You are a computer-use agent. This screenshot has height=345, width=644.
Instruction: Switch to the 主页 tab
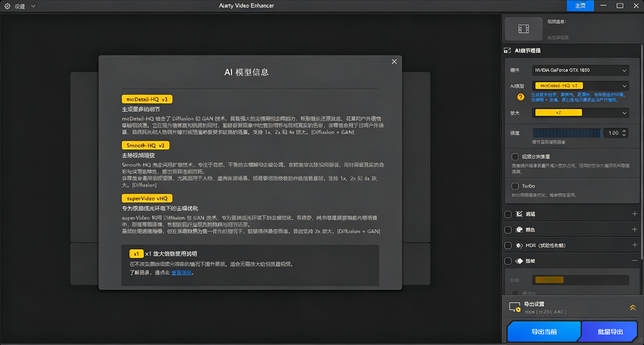pyautogui.click(x=580, y=5)
